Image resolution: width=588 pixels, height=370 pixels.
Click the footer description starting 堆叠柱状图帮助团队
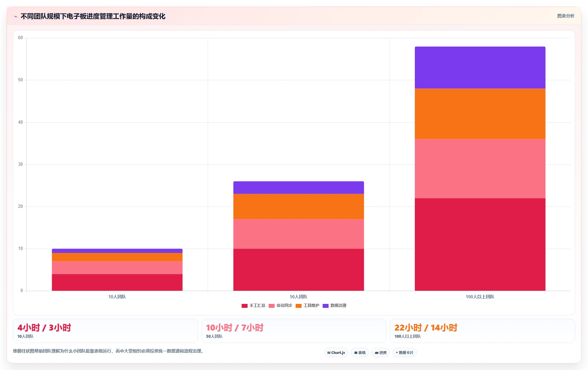click(x=109, y=351)
